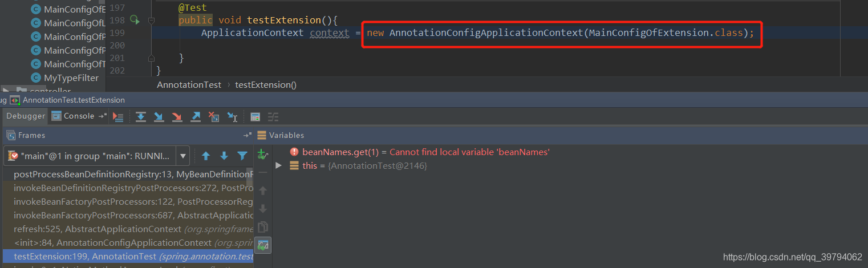This screenshot has width=868, height=268.
Task: Select the refresh:525 AbstractApplicationContext frame
Action: point(128,229)
